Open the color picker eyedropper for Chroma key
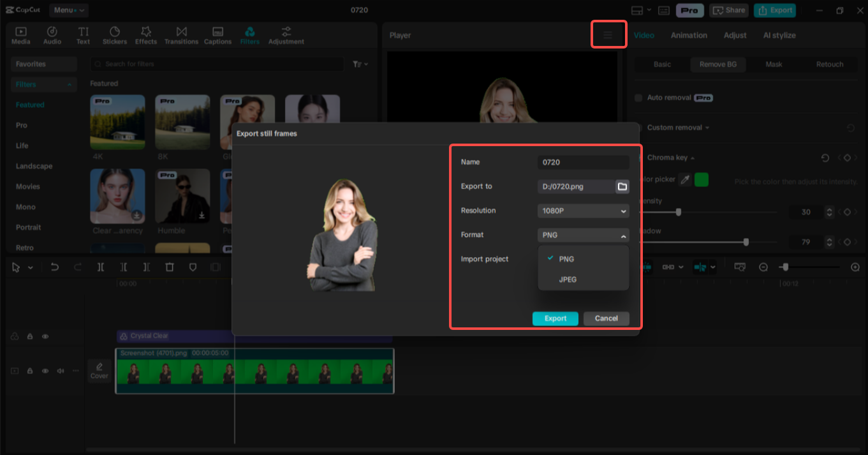 [x=686, y=179]
